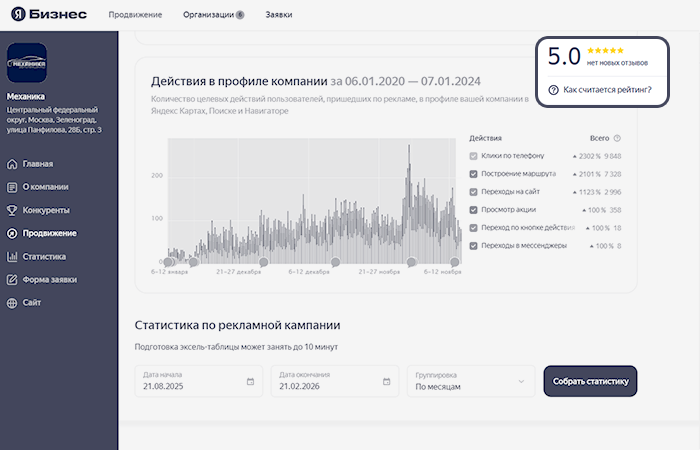Click the 2 996 total value
This screenshot has height=450, width=700.
tap(612, 192)
